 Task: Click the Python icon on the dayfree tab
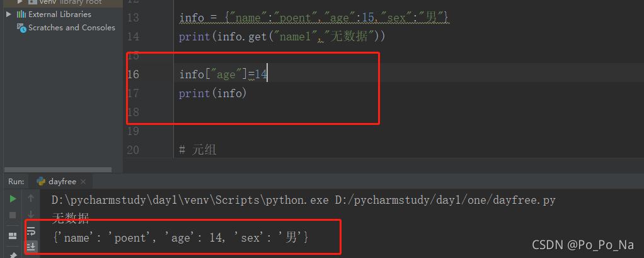pos(41,182)
